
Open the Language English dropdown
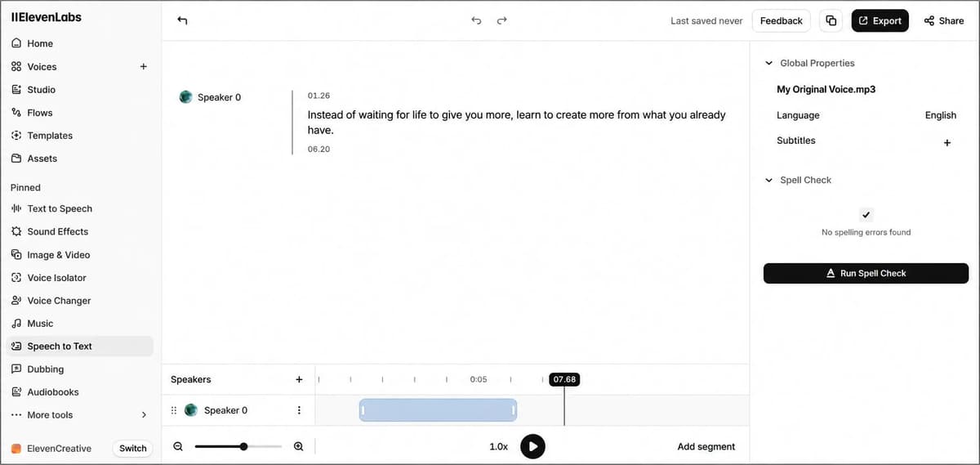pyautogui.click(x=940, y=115)
